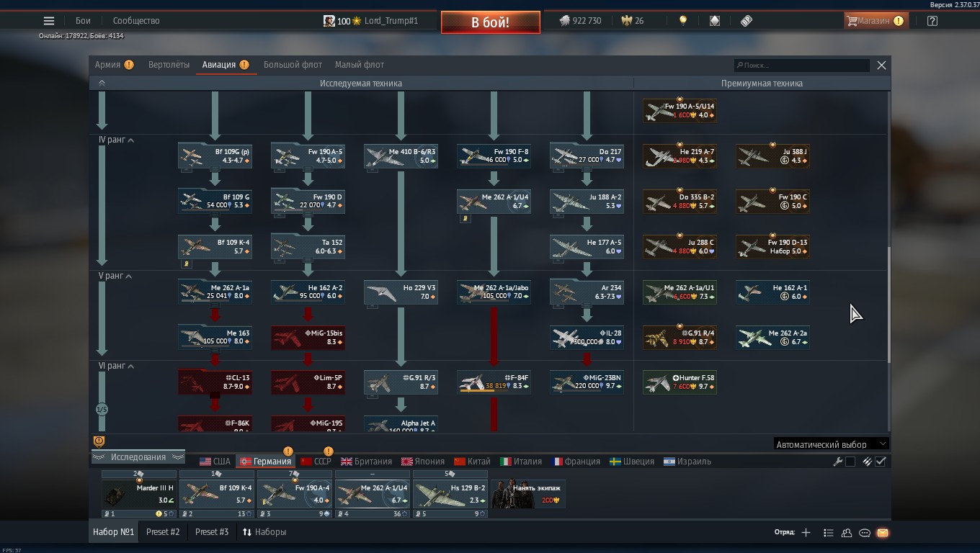Open the main hamburger menu
Viewport: 980px width, 553px height.
pos(49,21)
